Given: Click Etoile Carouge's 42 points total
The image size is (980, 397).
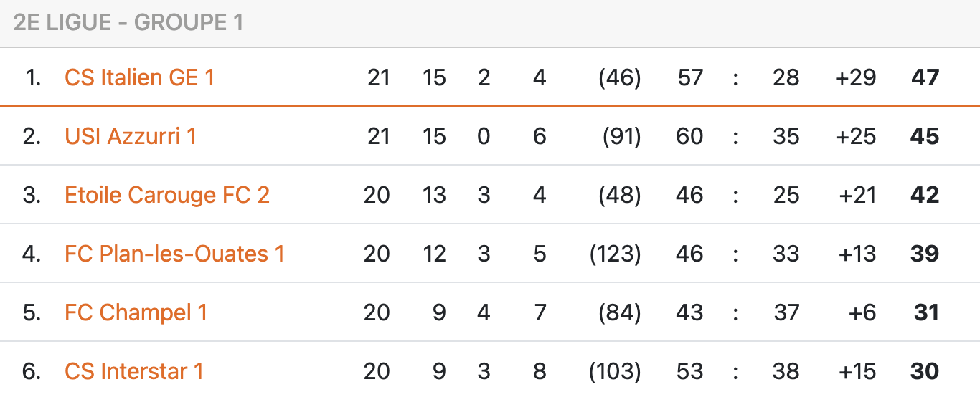Looking at the screenshot, I should (925, 195).
